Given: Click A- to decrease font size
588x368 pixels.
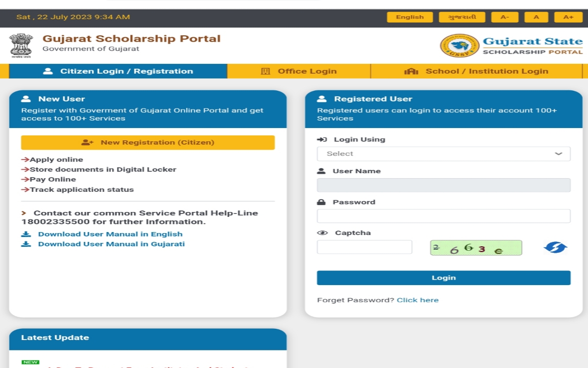Looking at the screenshot, I should pos(505,17).
